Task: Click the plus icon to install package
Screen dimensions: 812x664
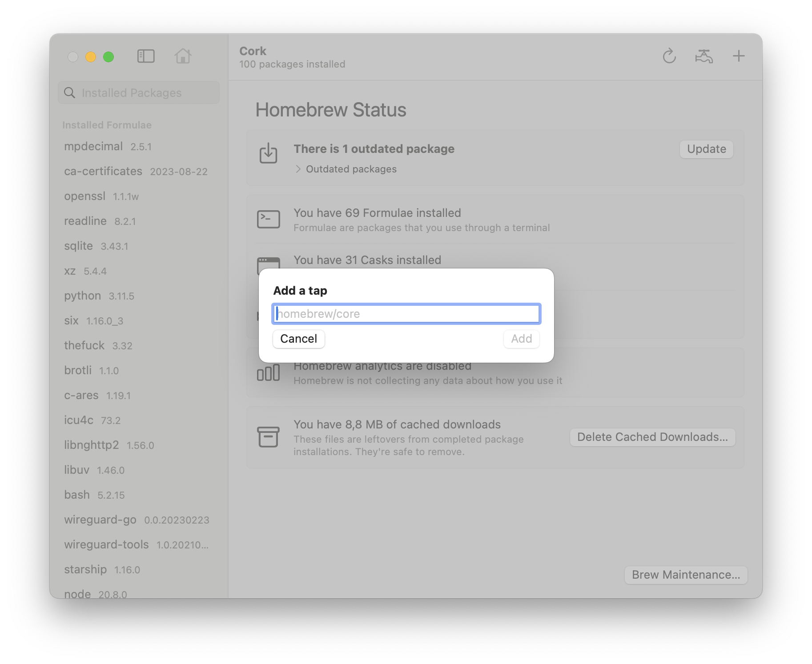Action: [739, 56]
